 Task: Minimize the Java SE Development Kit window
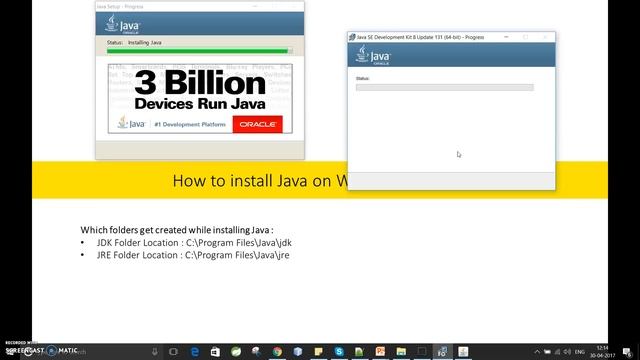pos(506,37)
